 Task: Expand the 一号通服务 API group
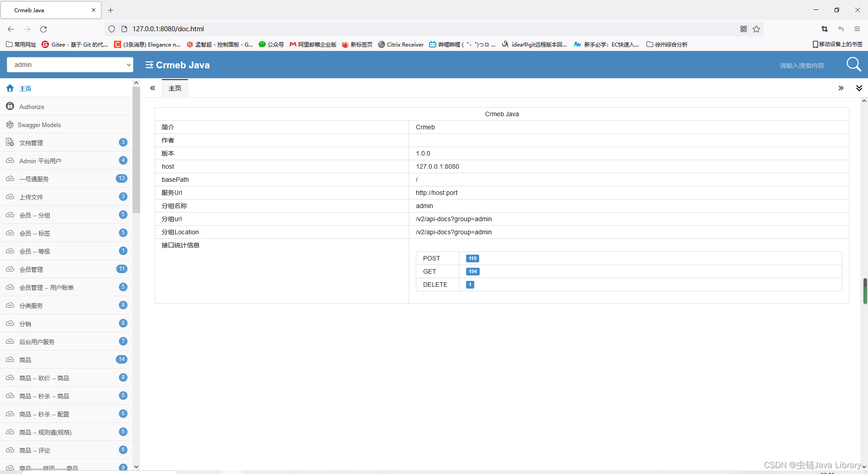66,179
